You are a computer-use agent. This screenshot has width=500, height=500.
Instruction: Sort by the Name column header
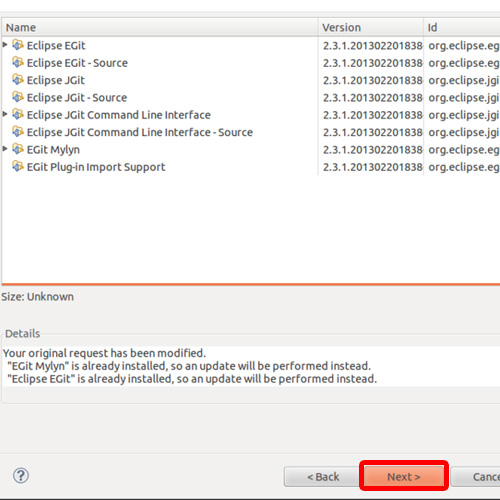click(160, 27)
